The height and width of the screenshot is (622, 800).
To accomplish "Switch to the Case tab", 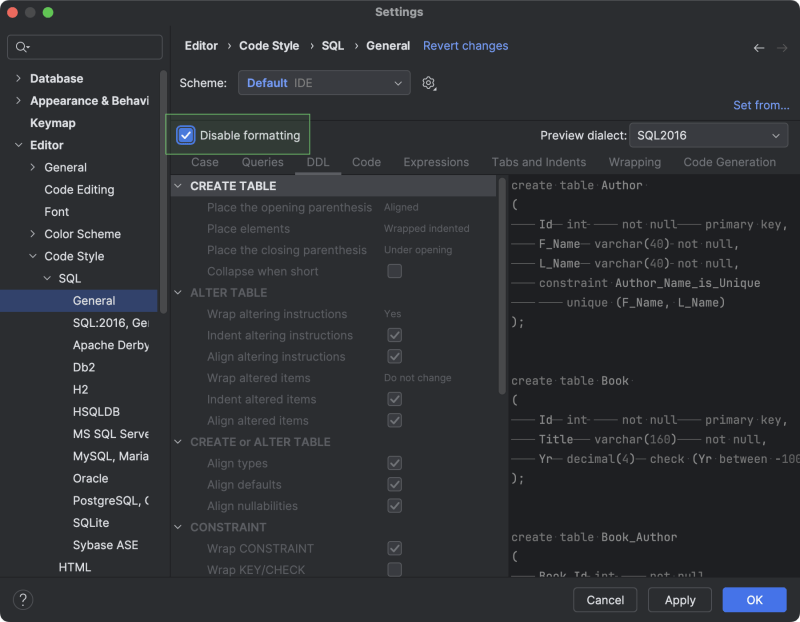I will [204, 161].
